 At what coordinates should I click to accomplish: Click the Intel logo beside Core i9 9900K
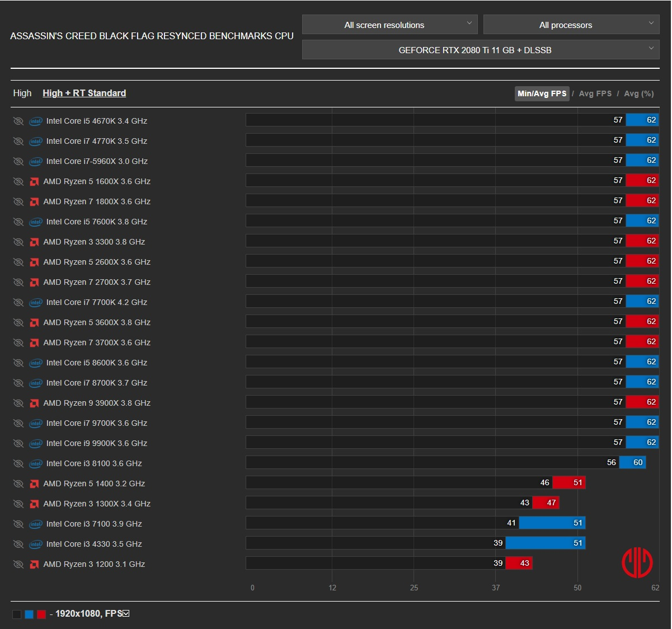(x=36, y=444)
